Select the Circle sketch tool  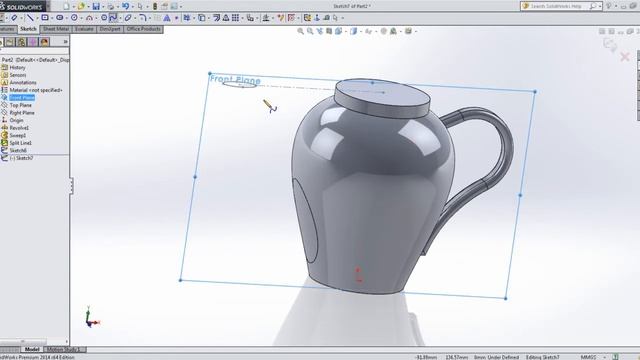pos(74,18)
